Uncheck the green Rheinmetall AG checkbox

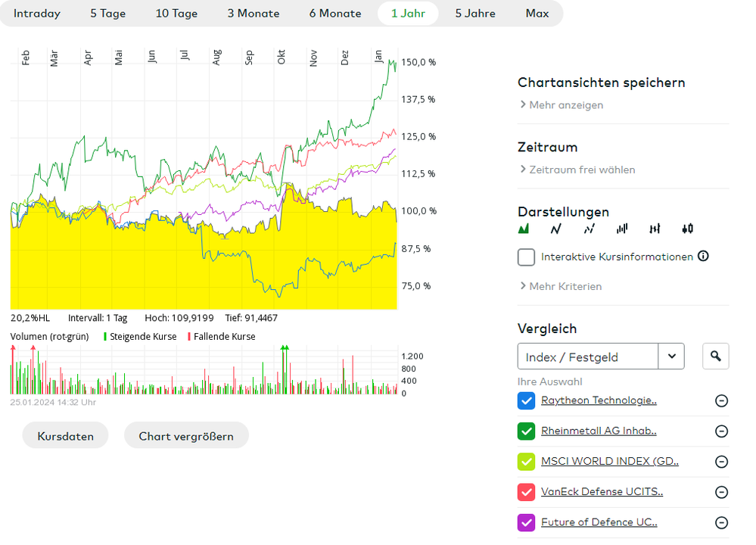click(526, 431)
